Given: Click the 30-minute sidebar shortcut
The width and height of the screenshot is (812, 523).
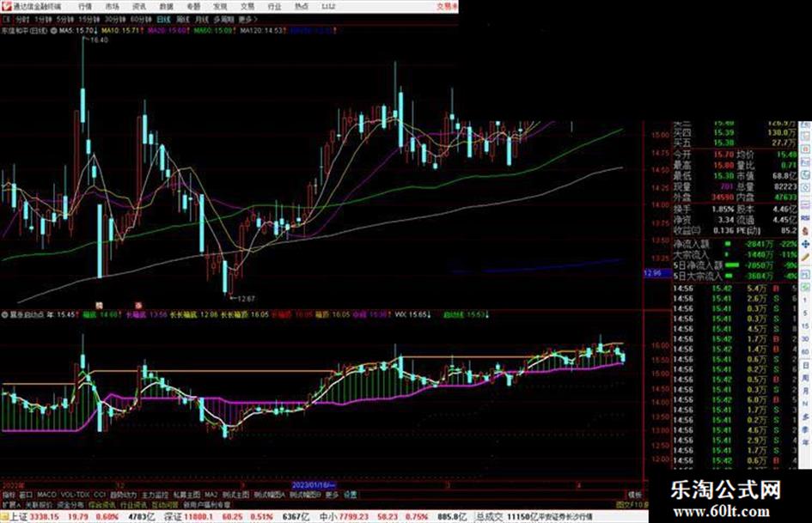Looking at the screenshot, I should pos(805,339).
